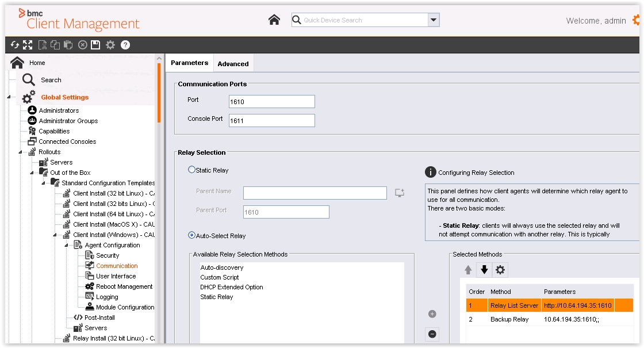Open properties gear for Selected Methods
Image resolution: width=644 pixels, height=348 pixels.
pyautogui.click(x=500, y=270)
